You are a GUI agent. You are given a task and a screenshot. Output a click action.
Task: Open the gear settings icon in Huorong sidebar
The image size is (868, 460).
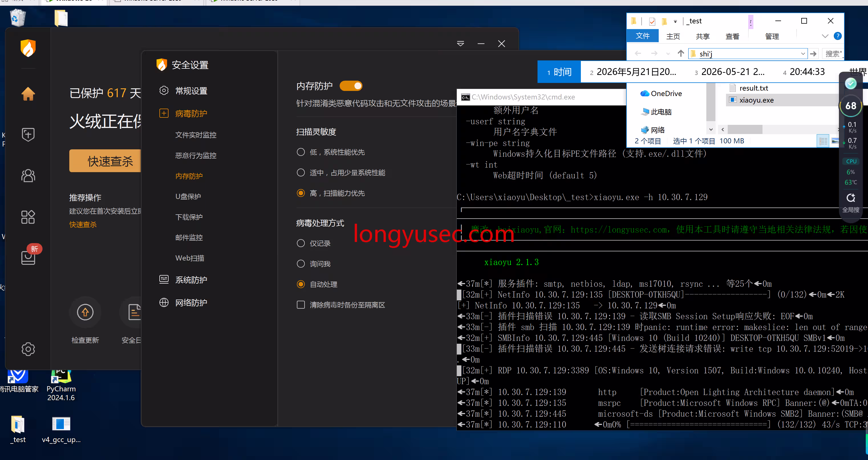[x=28, y=349]
